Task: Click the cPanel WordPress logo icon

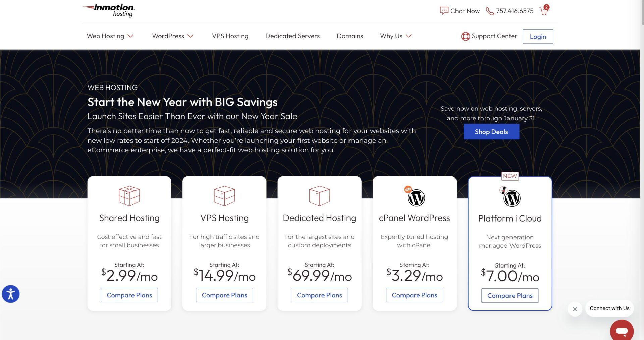Action: click(x=415, y=196)
